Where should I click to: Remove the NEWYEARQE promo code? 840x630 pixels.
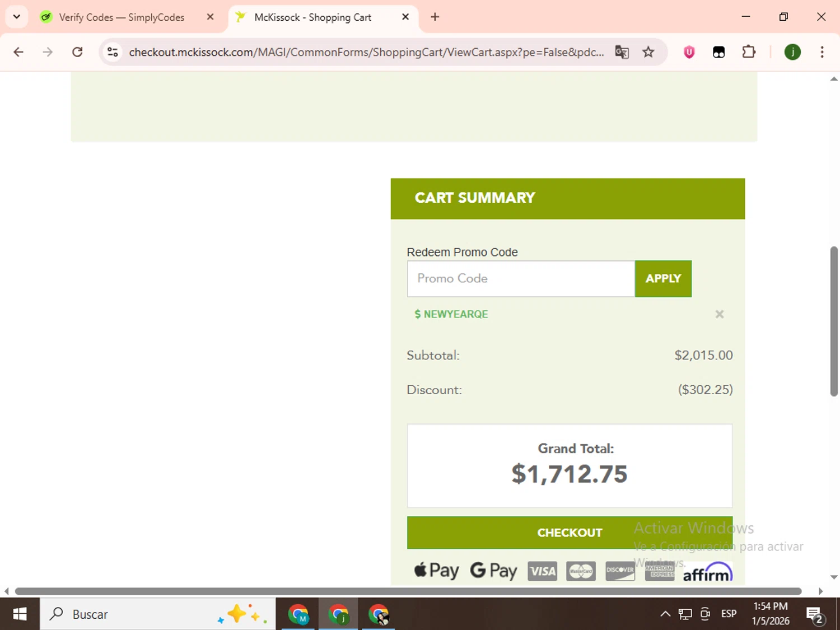pos(720,314)
